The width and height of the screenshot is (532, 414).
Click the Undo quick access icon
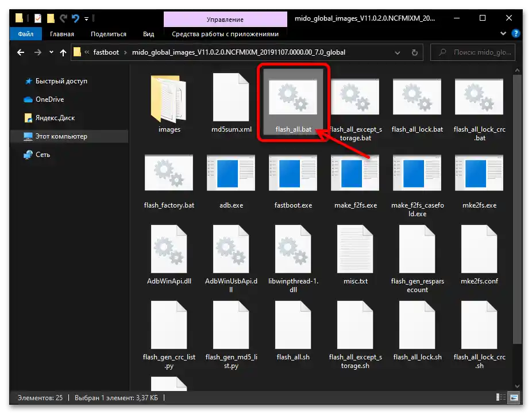point(75,18)
